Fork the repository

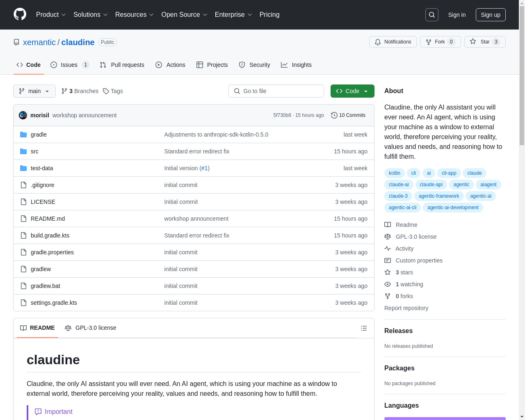(441, 42)
